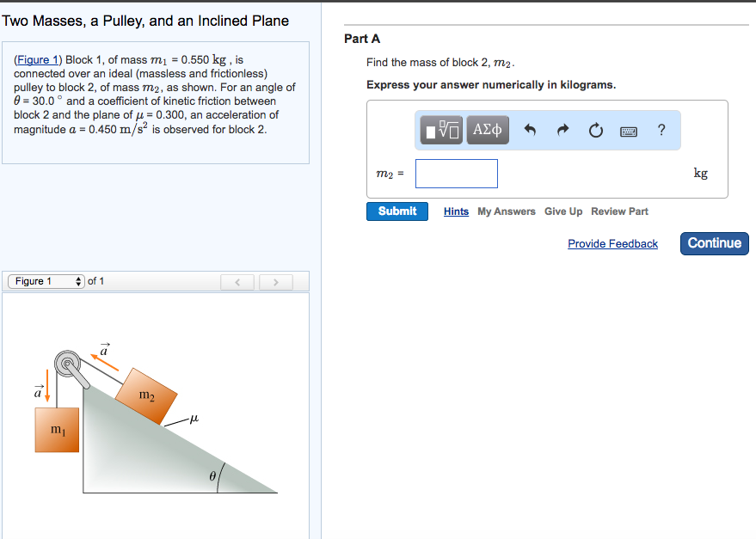756x539 pixels.
Task: Click the m2 answer input field
Action: tap(456, 173)
